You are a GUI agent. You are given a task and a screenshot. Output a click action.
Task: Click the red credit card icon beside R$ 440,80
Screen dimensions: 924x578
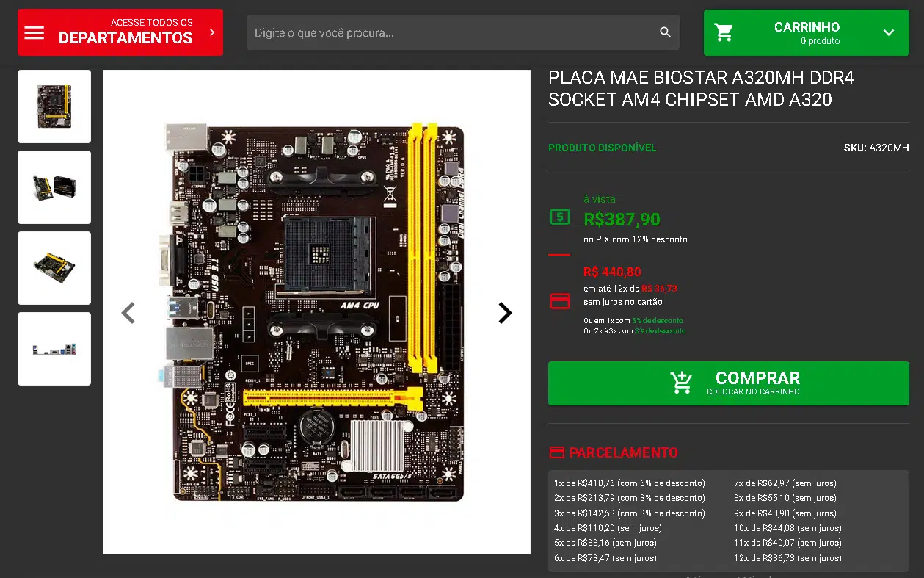[560, 301]
